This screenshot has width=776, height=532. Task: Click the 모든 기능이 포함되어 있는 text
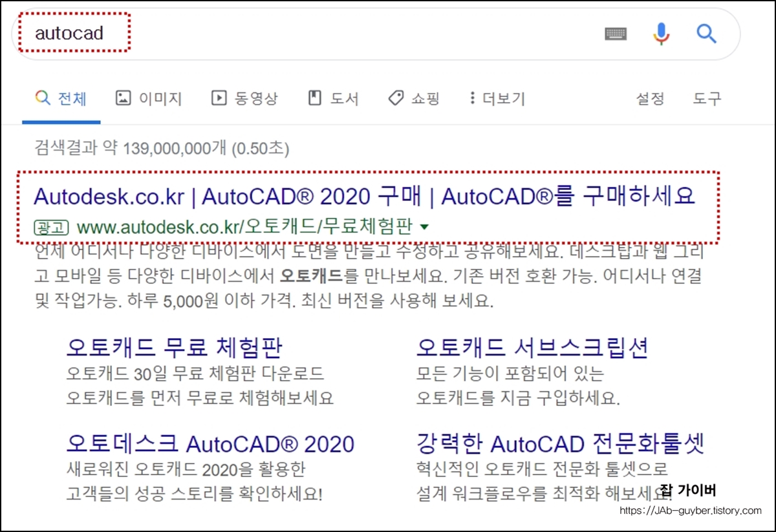510,374
